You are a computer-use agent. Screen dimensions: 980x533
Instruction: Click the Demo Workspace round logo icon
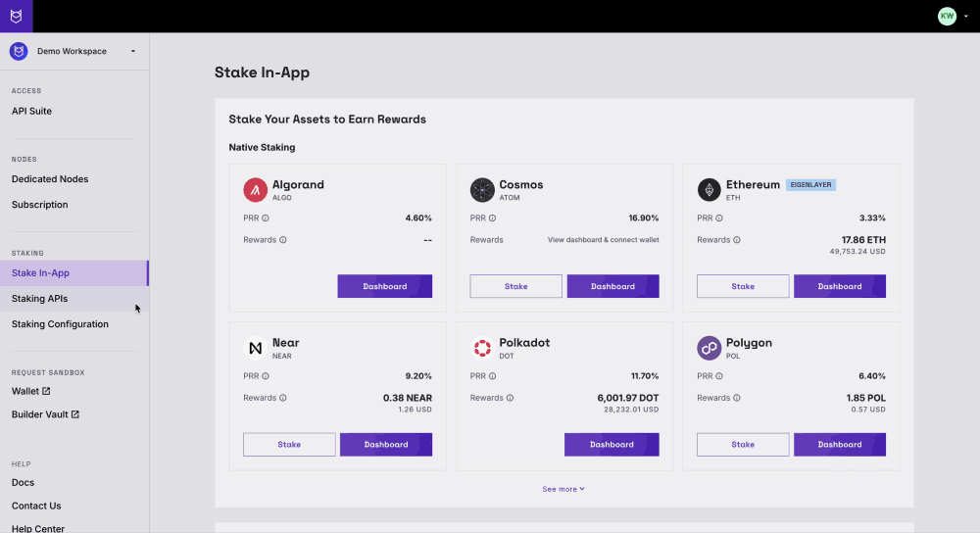[x=19, y=51]
